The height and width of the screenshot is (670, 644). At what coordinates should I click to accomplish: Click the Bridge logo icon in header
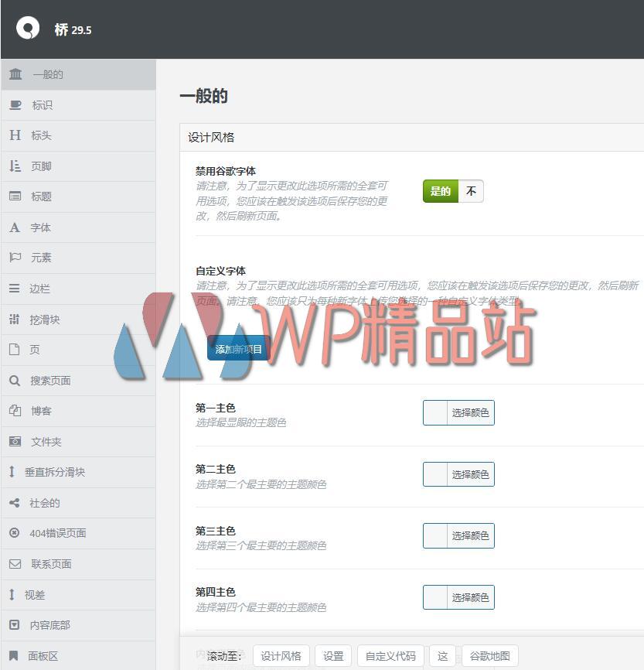click(28, 29)
